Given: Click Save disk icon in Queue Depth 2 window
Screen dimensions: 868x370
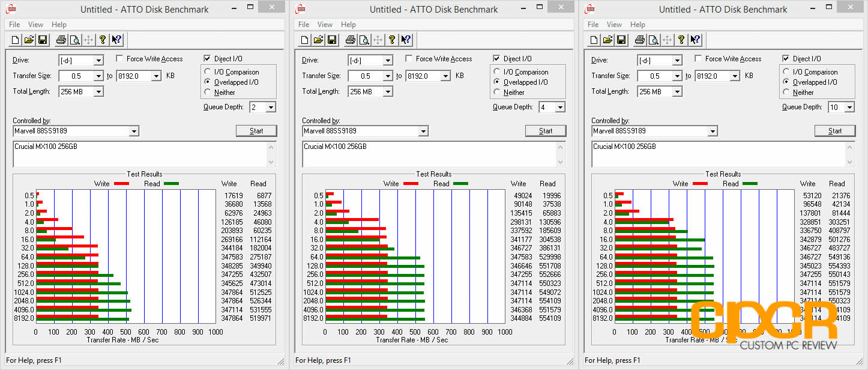Looking at the screenshot, I should click(43, 40).
